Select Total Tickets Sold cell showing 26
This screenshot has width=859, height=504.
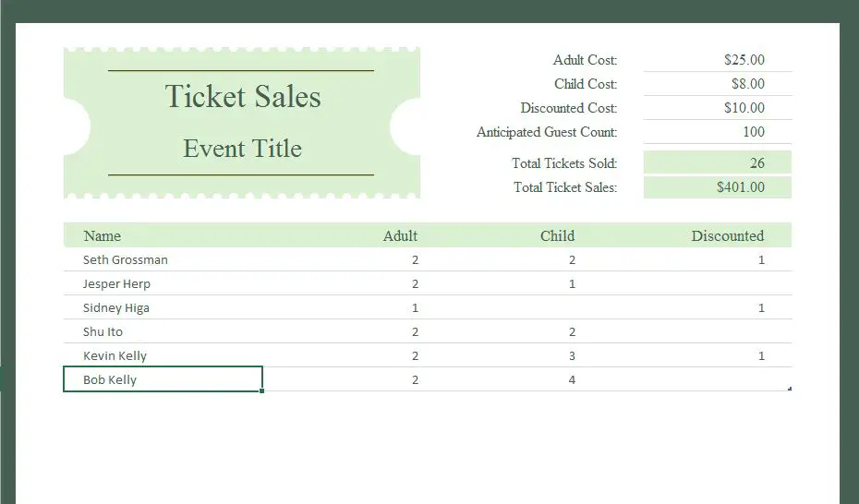(718, 162)
